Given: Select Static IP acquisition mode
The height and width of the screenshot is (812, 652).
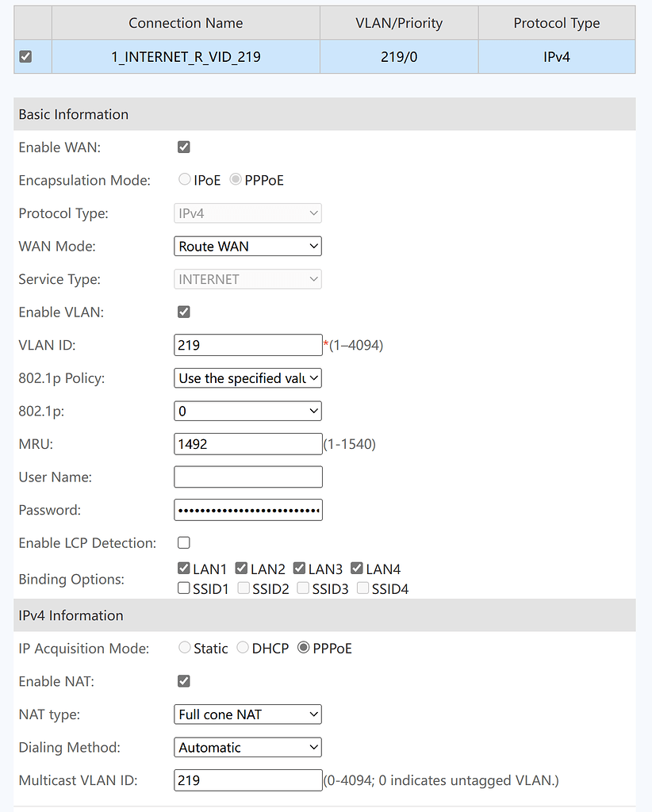Looking at the screenshot, I should [184, 648].
